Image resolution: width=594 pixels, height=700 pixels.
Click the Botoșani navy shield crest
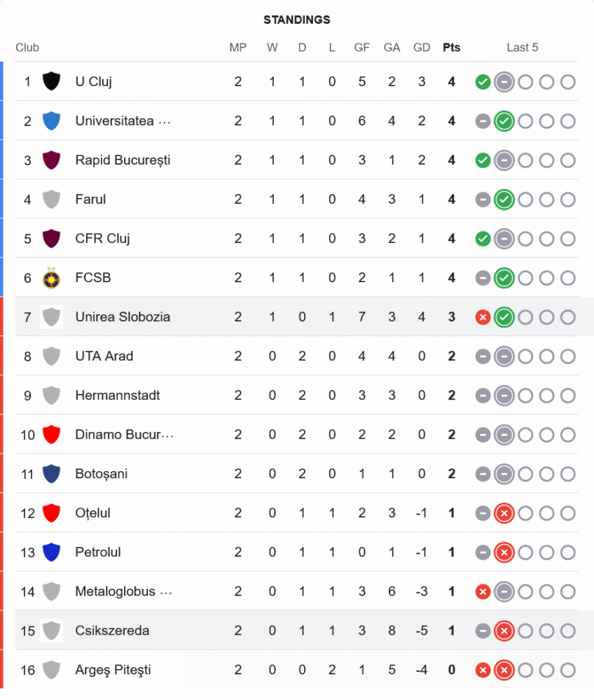(51, 474)
